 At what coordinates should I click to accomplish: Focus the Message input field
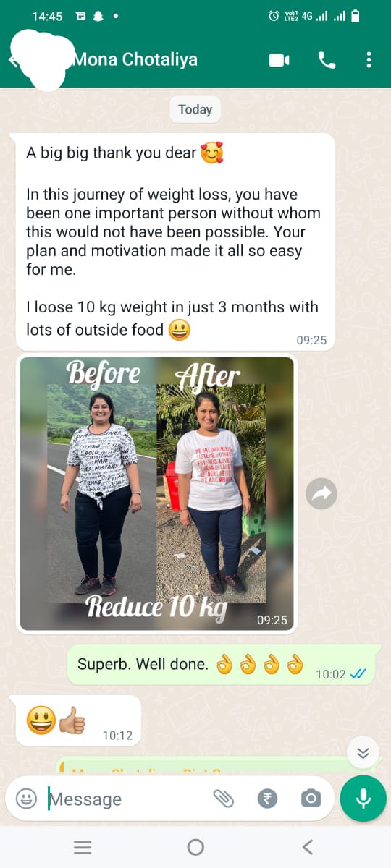click(x=127, y=799)
